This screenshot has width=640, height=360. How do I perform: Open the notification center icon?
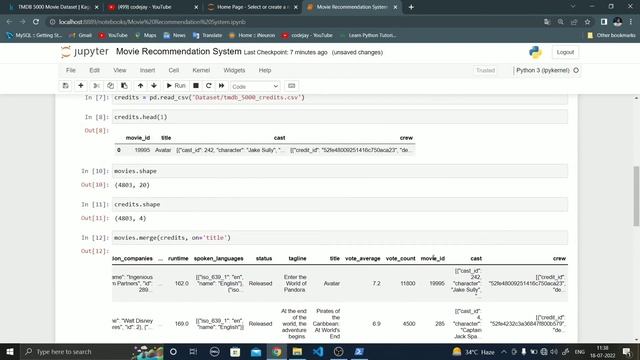pyautogui.click(x=627, y=351)
